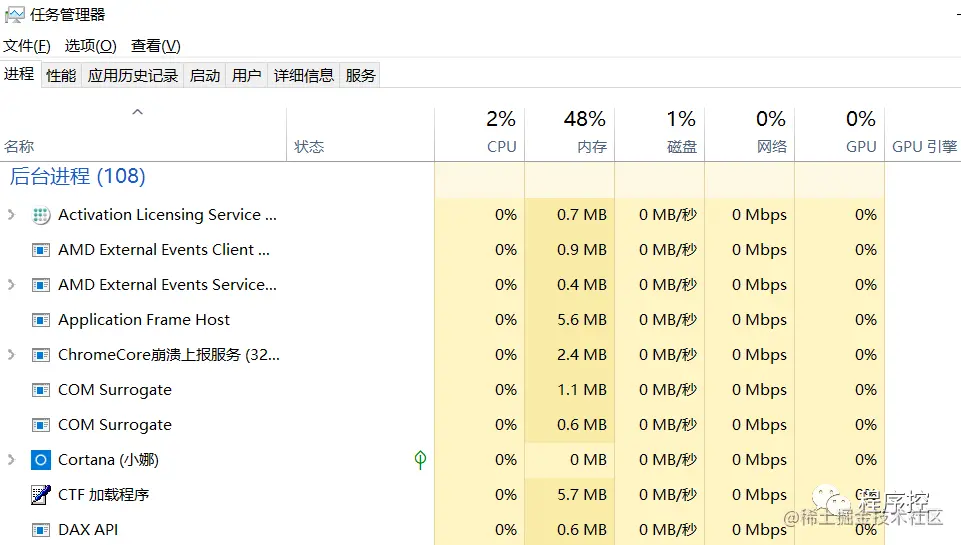Click the 5.7 MB memory value
This screenshot has height=545, width=961.
pyautogui.click(x=582, y=494)
